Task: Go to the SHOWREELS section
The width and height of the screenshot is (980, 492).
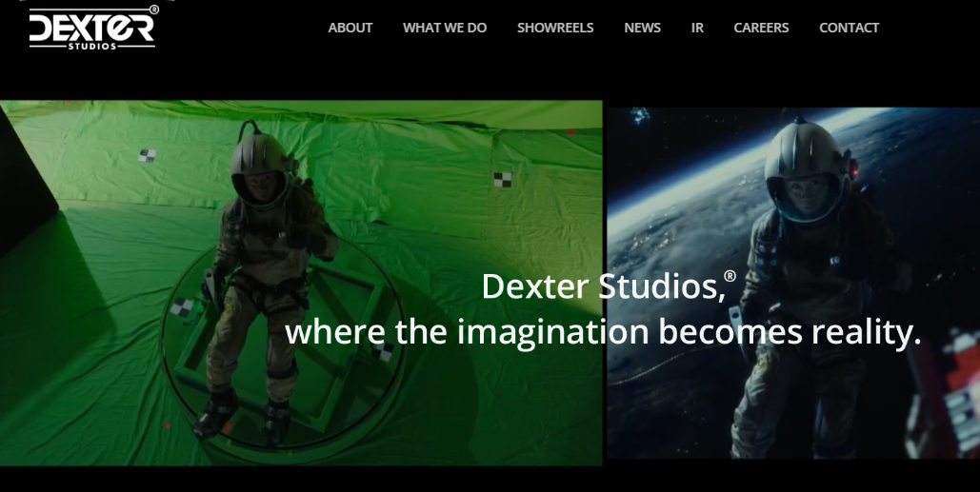Action: tap(555, 29)
